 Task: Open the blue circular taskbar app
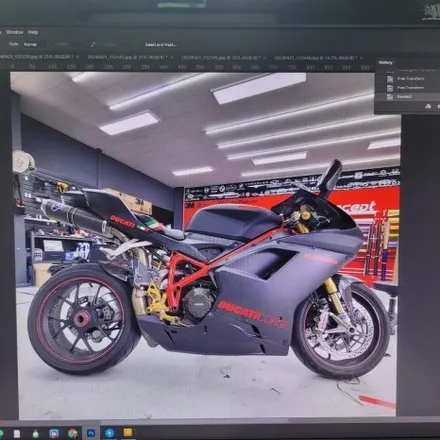(109, 433)
